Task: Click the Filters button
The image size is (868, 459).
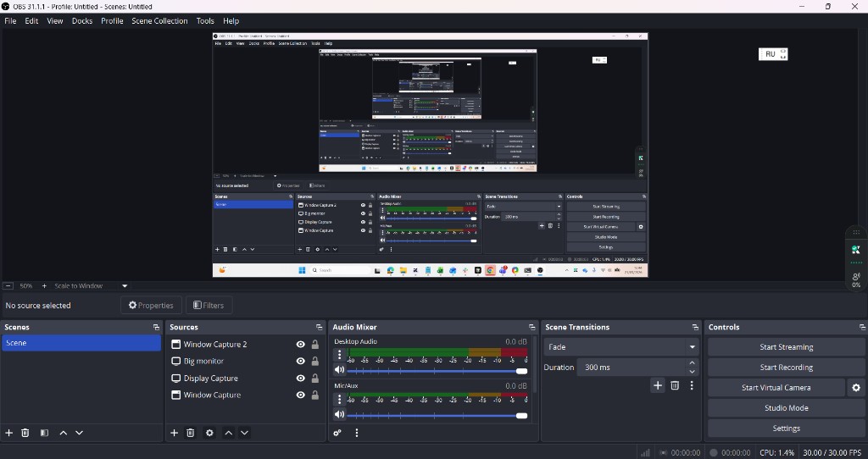Action: point(209,305)
